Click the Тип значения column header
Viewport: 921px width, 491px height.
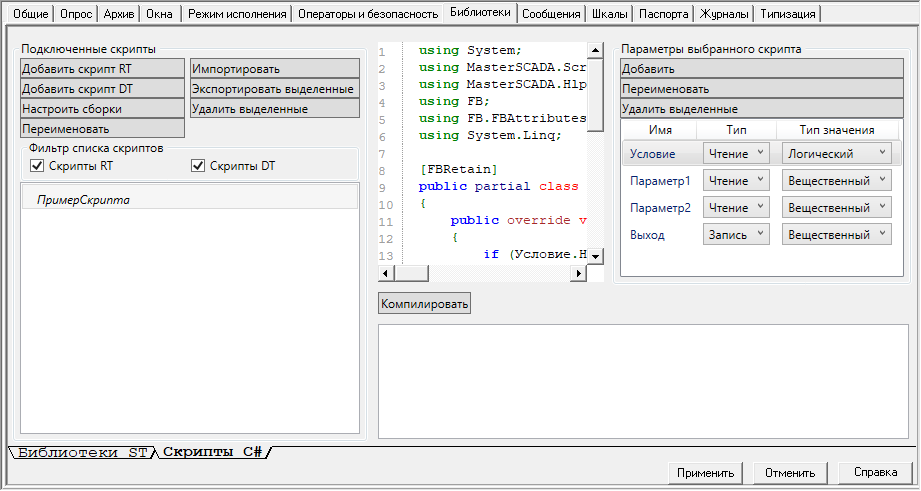837,130
